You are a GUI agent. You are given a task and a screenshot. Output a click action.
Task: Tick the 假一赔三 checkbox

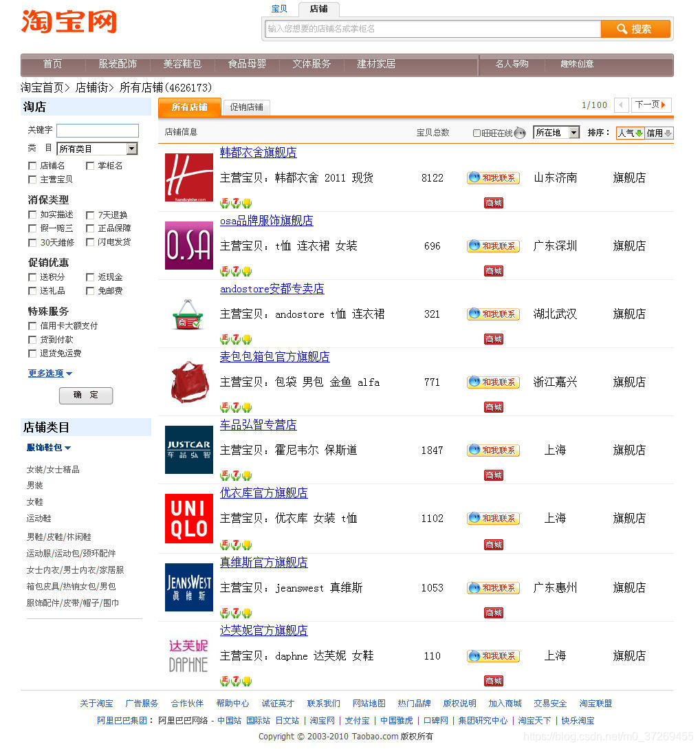pyautogui.click(x=32, y=228)
